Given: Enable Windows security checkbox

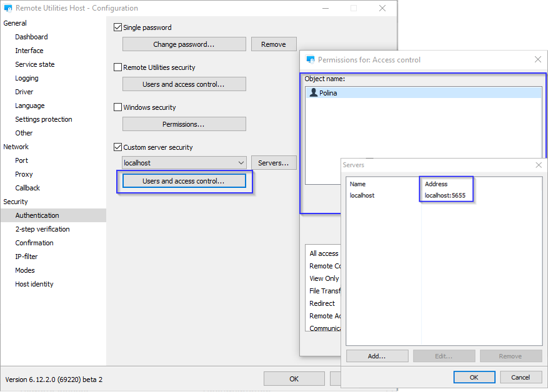Looking at the screenshot, I should click(x=117, y=107).
